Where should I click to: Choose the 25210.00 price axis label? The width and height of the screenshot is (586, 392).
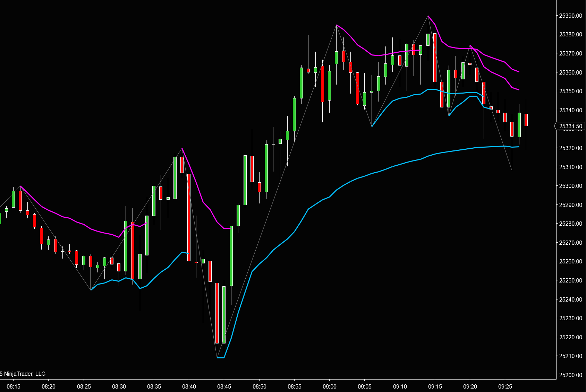571,356
